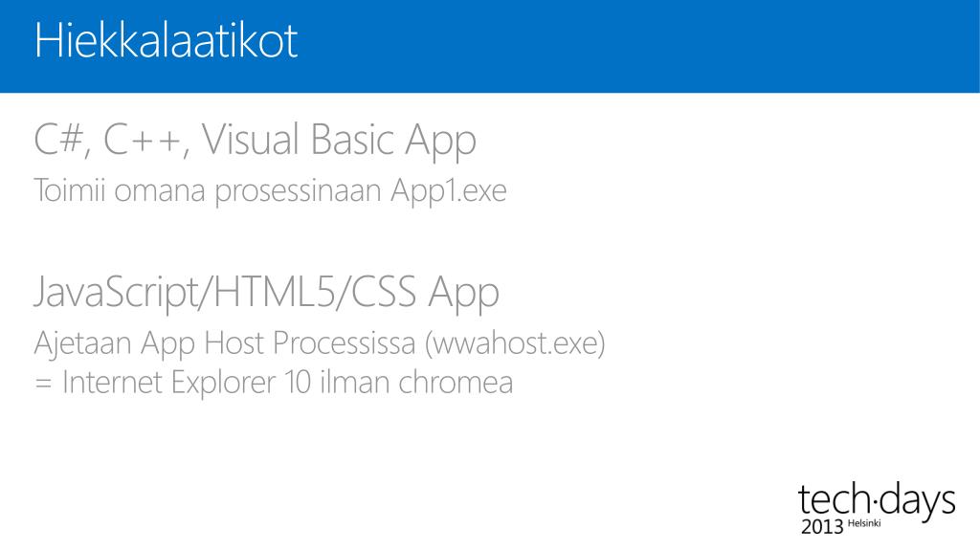Select the "C#" text in first heading

(58, 139)
